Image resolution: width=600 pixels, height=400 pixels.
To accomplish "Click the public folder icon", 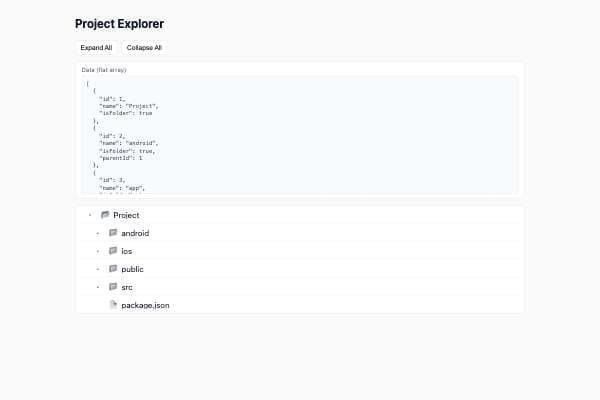I will (113, 269).
